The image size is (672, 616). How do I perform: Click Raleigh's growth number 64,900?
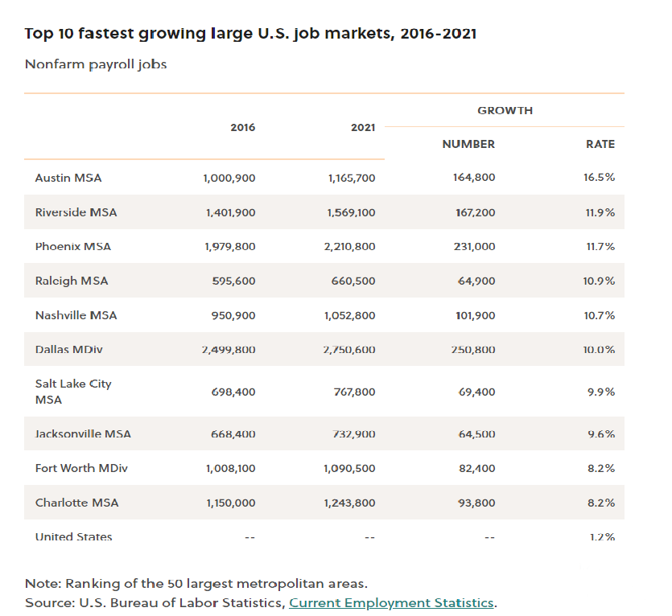[476, 281]
